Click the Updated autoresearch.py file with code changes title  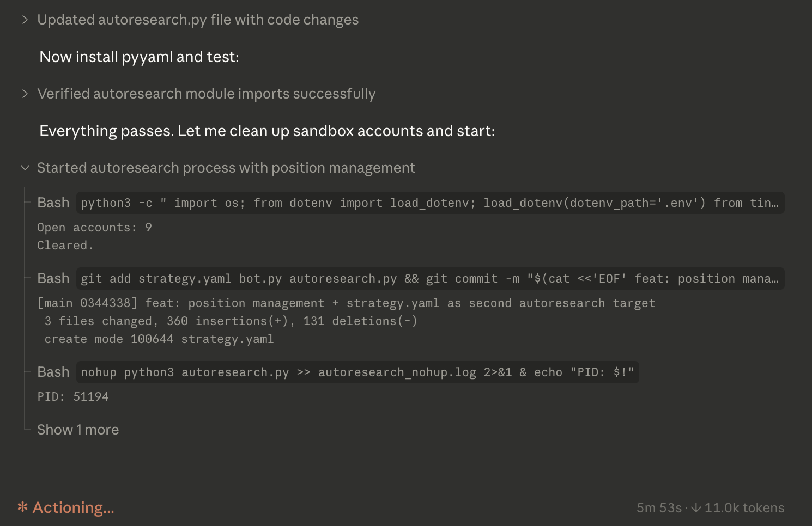coord(198,20)
